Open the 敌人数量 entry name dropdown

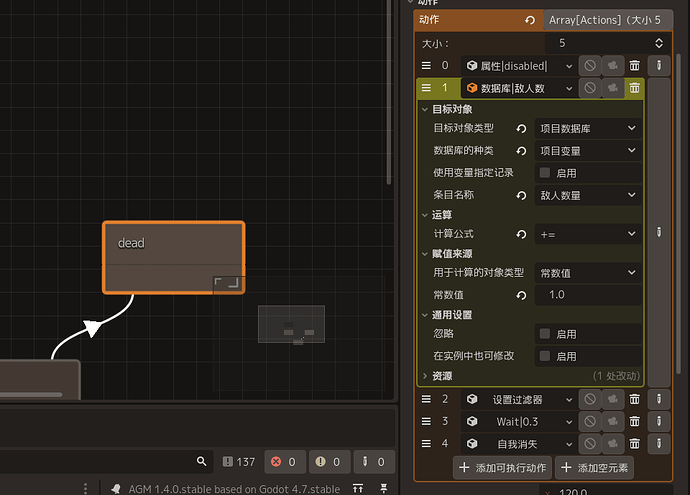[x=588, y=195]
